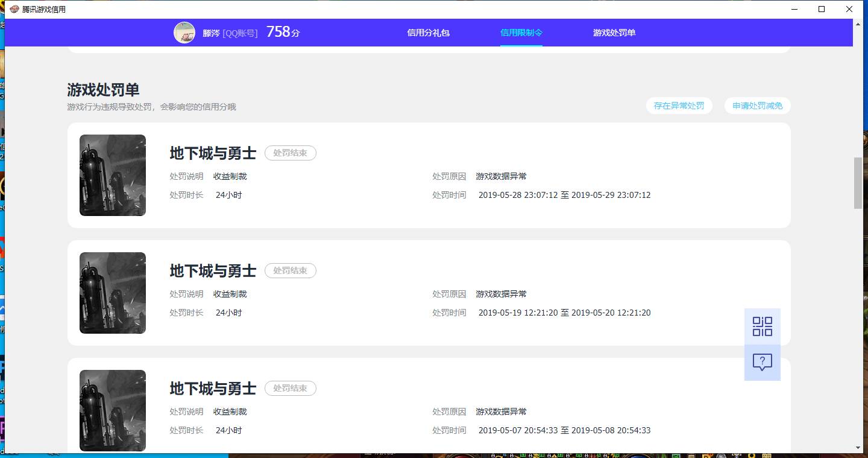Open the second 地下城与勇士 game thumbnail
This screenshot has height=458, width=868.
point(112,293)
